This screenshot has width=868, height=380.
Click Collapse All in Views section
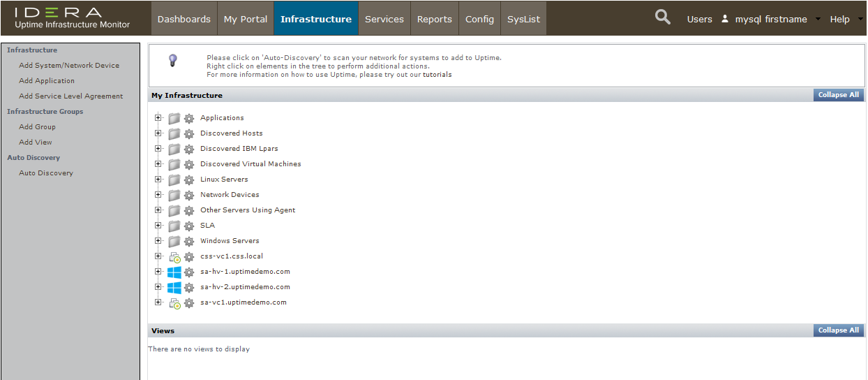click(x=839, y=330)
